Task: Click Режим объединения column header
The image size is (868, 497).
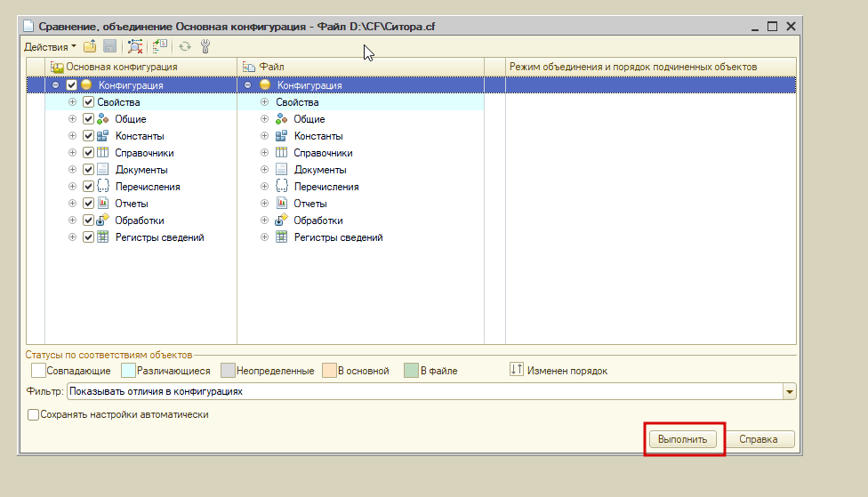Action: point(651,67)
